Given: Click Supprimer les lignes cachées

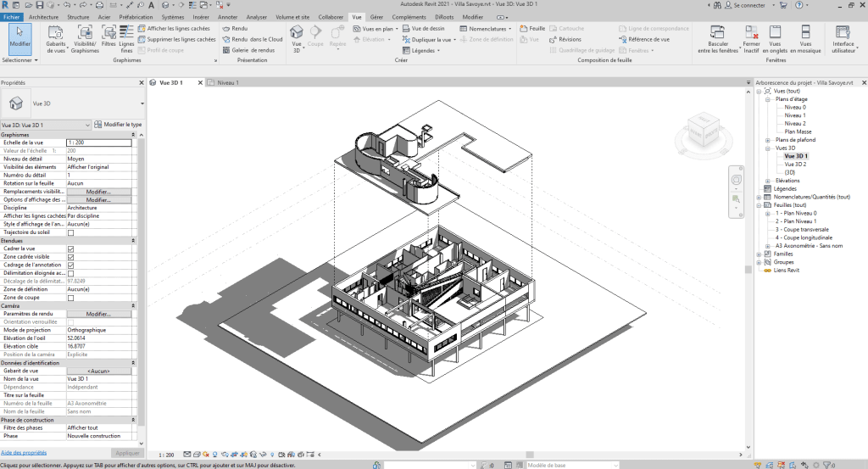Looking at the screenshot, I should tap(176, 39).
